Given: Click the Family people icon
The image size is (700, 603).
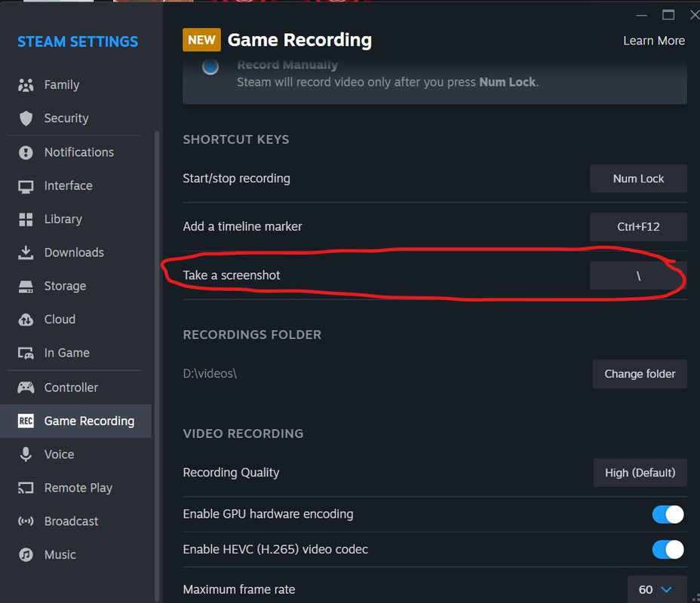Looking at the screenshot, I should [x=26, y=84].
